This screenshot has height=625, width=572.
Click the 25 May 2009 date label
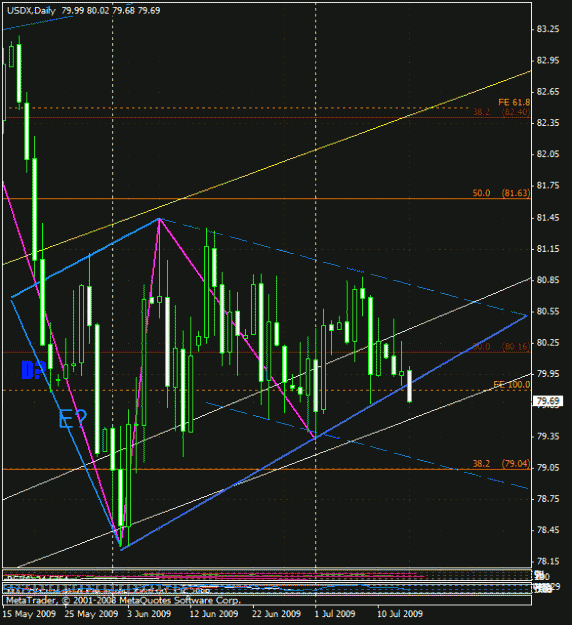[x=91, y=614]
